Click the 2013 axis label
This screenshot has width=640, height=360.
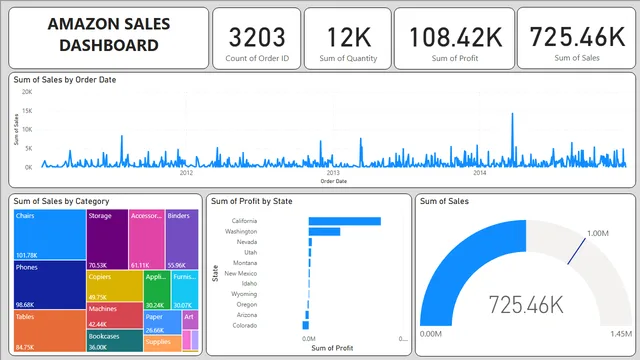click(x=333, y=173)
